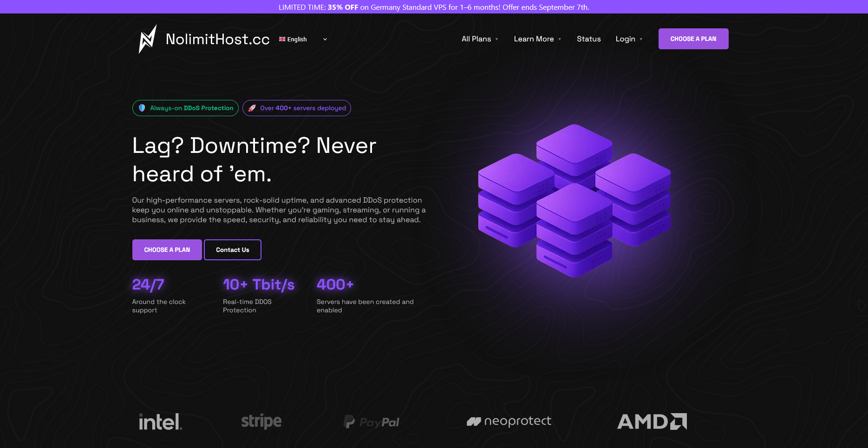Click the 'Around the clock support' text

(x=159, y=306)
